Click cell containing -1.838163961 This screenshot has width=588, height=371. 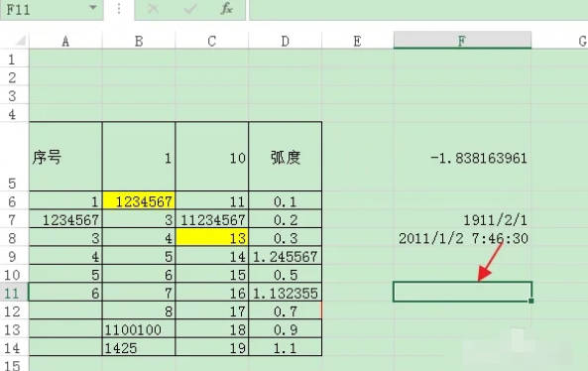click(x=462, y=157)
